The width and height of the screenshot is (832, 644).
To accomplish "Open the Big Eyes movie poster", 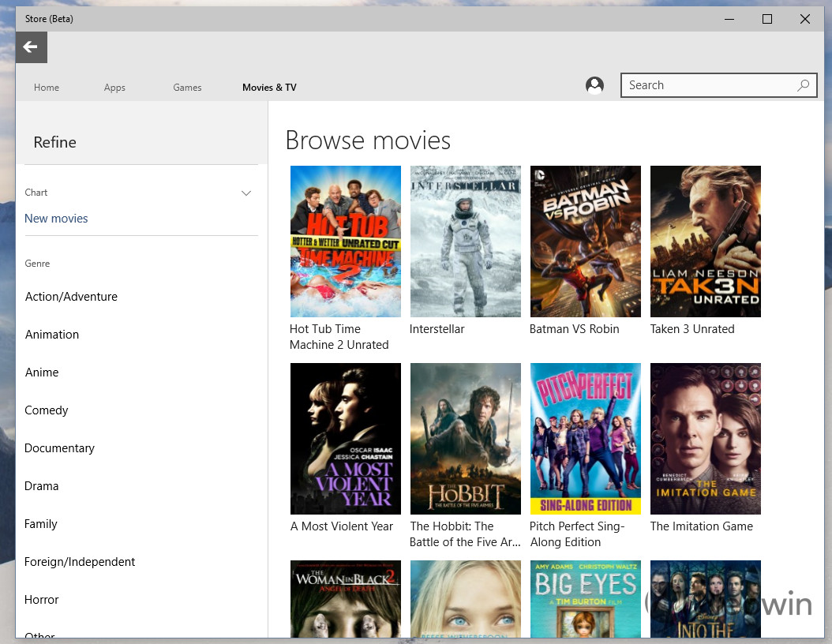I will tap(585, 599).
